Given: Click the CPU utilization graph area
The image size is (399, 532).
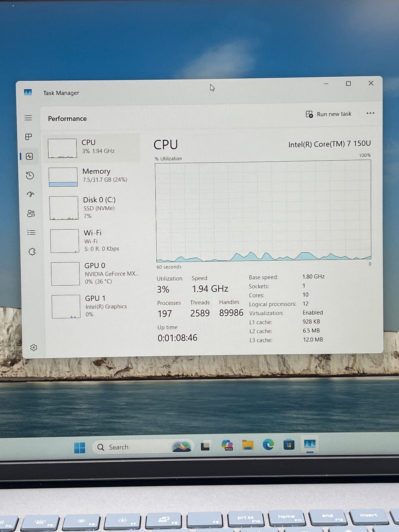Looking at the screenshot, I should tap(263, 211).
